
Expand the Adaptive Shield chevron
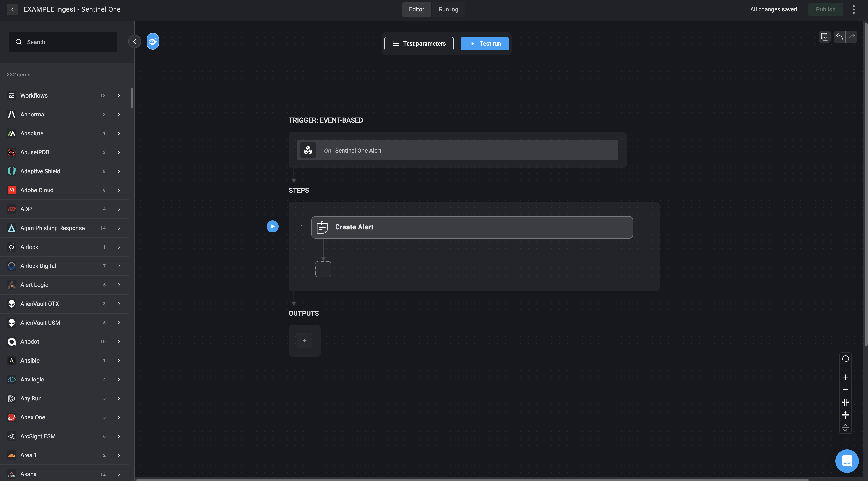(x=119, y=171)
